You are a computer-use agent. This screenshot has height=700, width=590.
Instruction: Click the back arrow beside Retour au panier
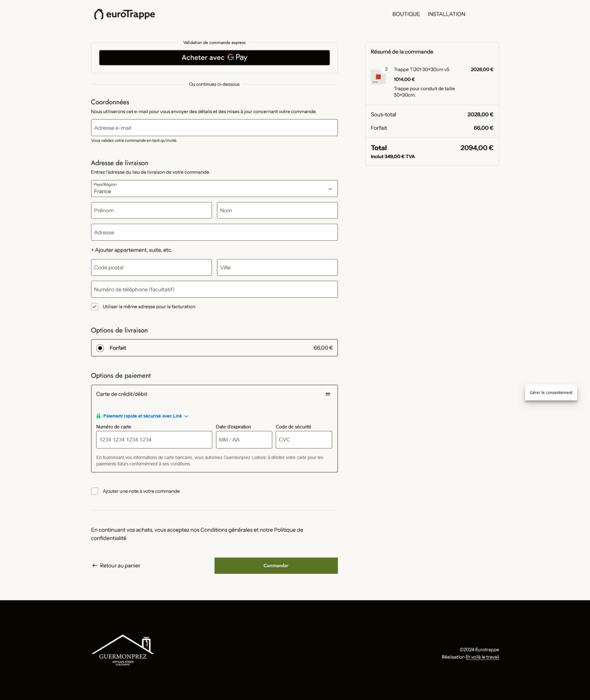coord(95,566)
